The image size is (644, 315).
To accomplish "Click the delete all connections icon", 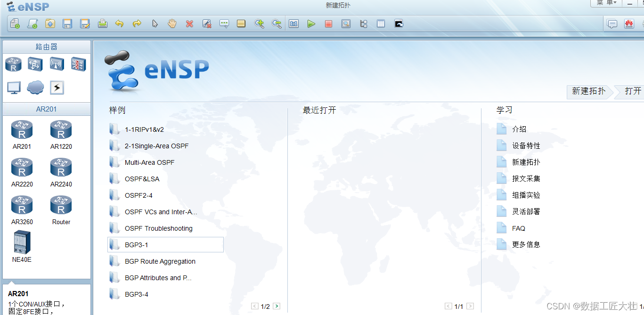I will coord(207,24).
